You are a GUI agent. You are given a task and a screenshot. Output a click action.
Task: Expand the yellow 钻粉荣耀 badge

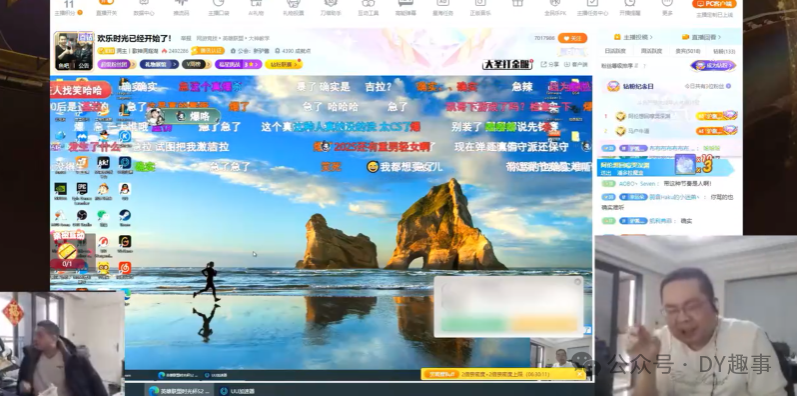click(x=284, y=64)
